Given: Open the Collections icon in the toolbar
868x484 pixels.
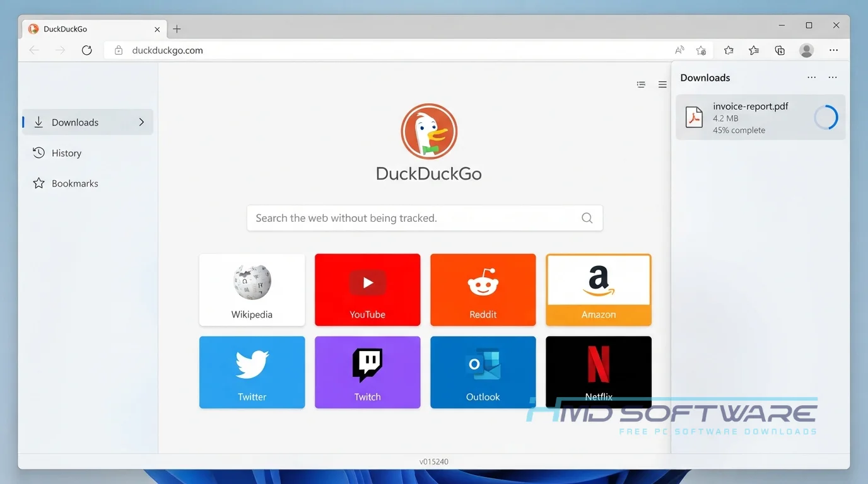Looking at the screenshot, I should 780,50.
